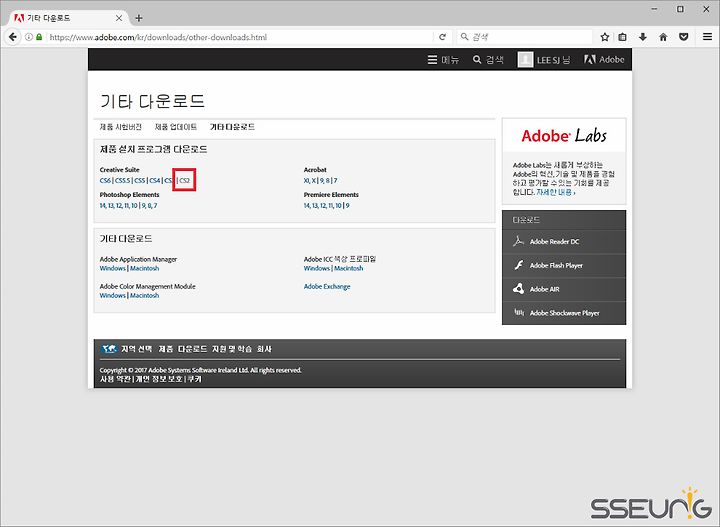Screen dimensions: 720x527
Task: Click the green padlock security icon
Action: [x=39, y=37]
